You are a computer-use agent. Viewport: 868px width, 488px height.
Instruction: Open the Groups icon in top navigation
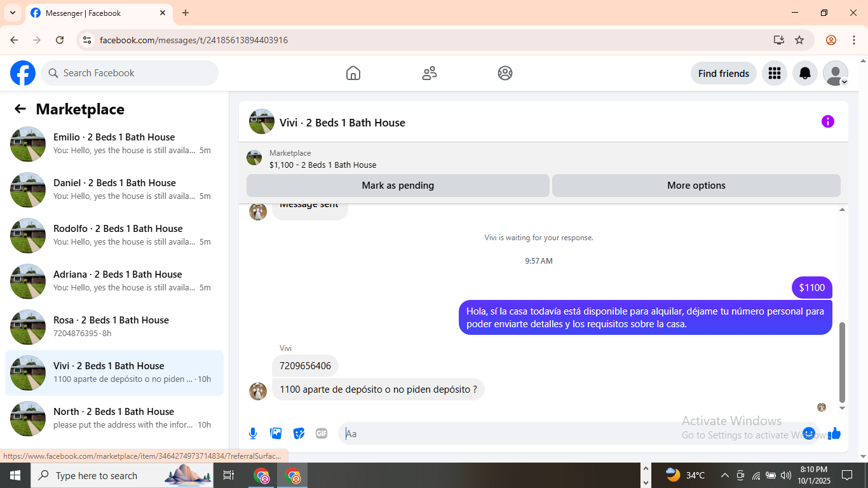(x=505, y=73)
